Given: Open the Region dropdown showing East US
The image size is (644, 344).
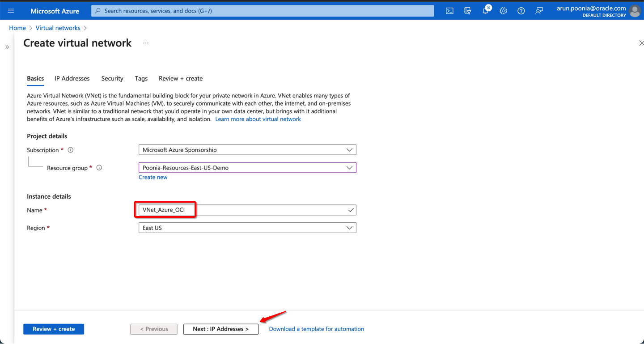Looking at the screenshot, I should 247,228.
